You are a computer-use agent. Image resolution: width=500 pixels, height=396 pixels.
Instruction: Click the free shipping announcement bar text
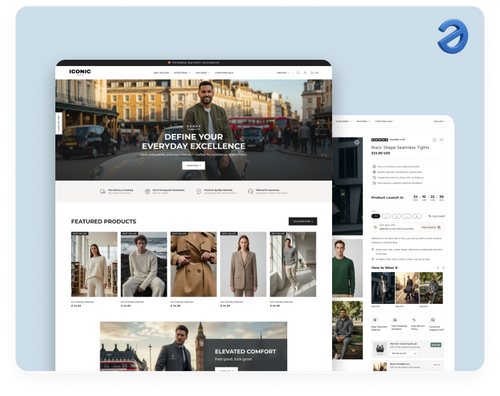click(x=194, y=62)
